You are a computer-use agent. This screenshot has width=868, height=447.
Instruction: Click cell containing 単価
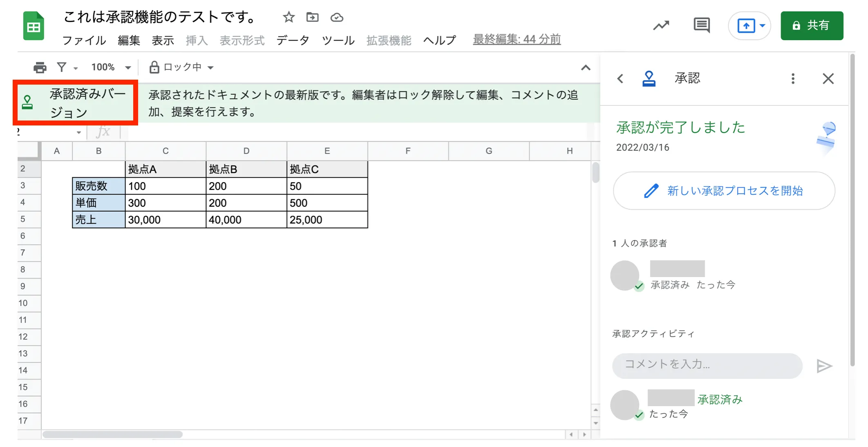click(98, 203)
